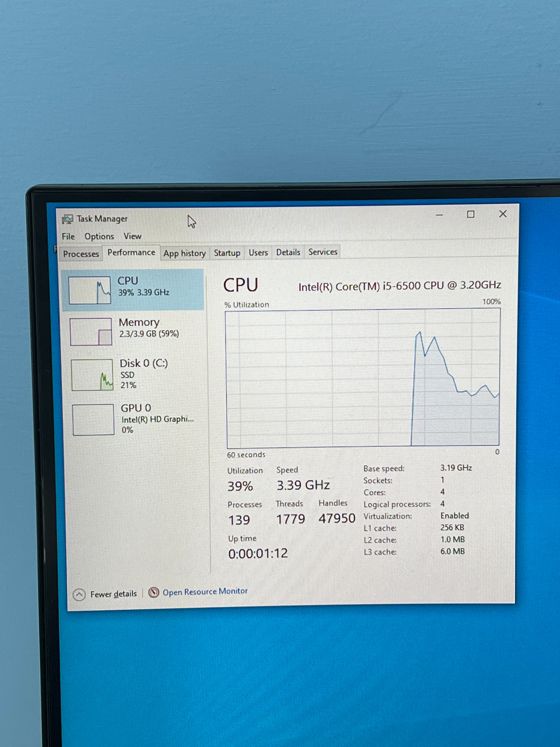
Task: Click the 6.0 MB L3 cache value
Action: coord(453,551)
